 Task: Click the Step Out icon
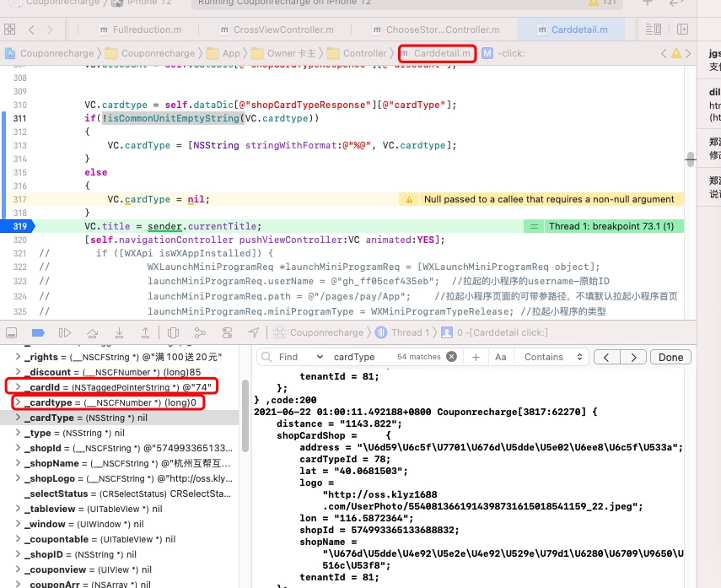coord(143,332)
